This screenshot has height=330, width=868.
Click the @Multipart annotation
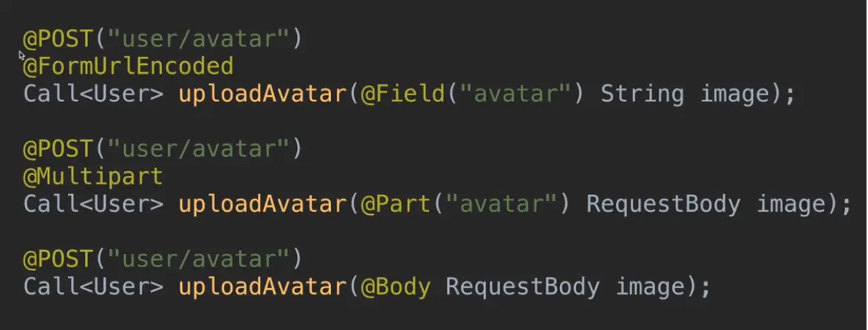tap(93, 177)
